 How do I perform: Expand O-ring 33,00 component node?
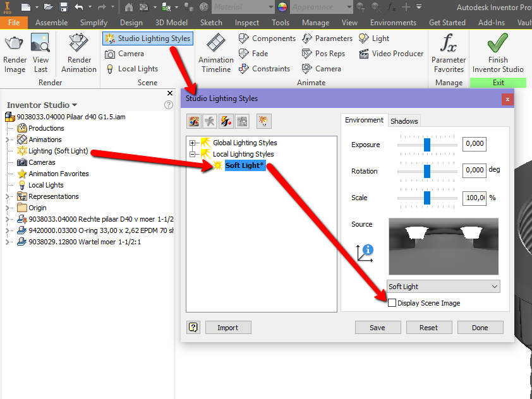(x=8, y=230)
